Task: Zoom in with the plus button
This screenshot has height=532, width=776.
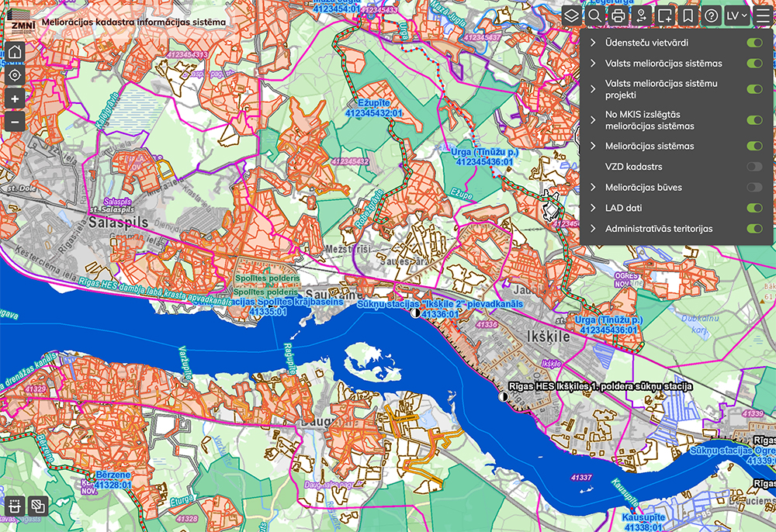Action: click(x=15, y=98)
